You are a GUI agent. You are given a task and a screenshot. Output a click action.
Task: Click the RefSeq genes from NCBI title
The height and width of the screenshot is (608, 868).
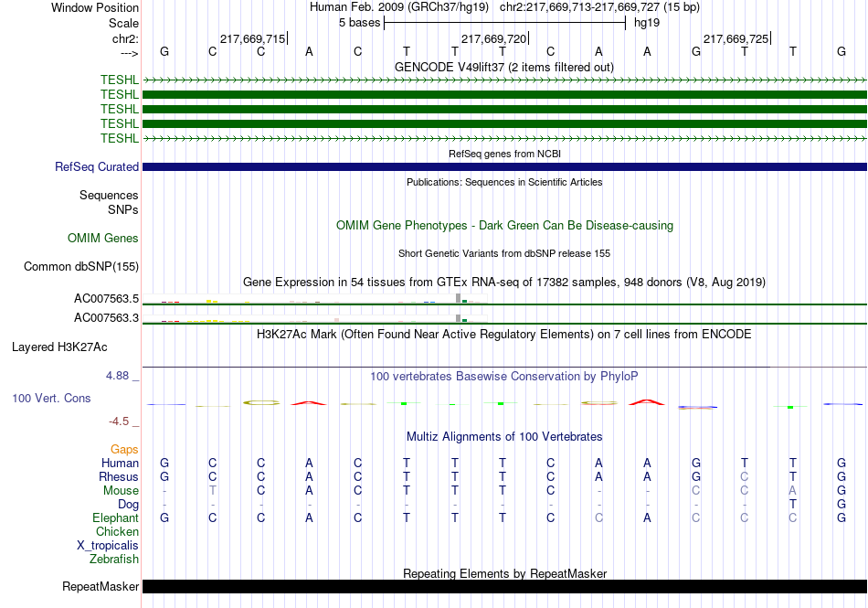(504, 154)
